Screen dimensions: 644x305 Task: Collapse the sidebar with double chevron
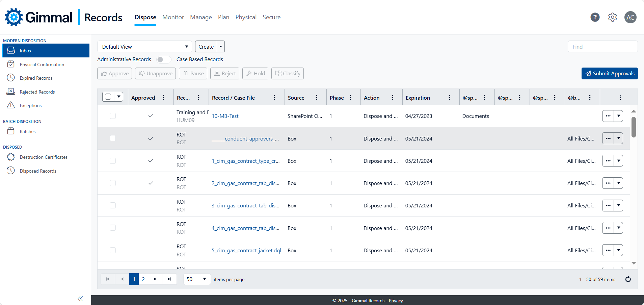80,299
